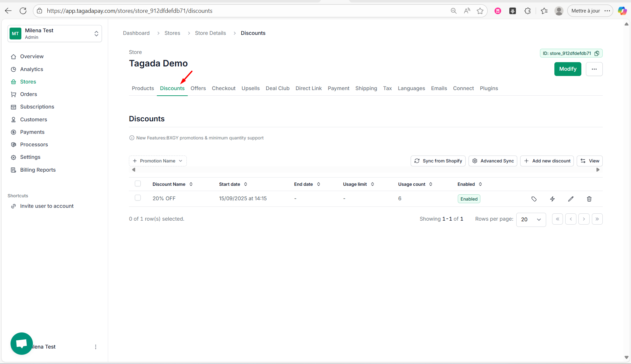Viewport: 631px width, 364px height.
Task: Open the Shipping tab
Action: tap(366, 88)
